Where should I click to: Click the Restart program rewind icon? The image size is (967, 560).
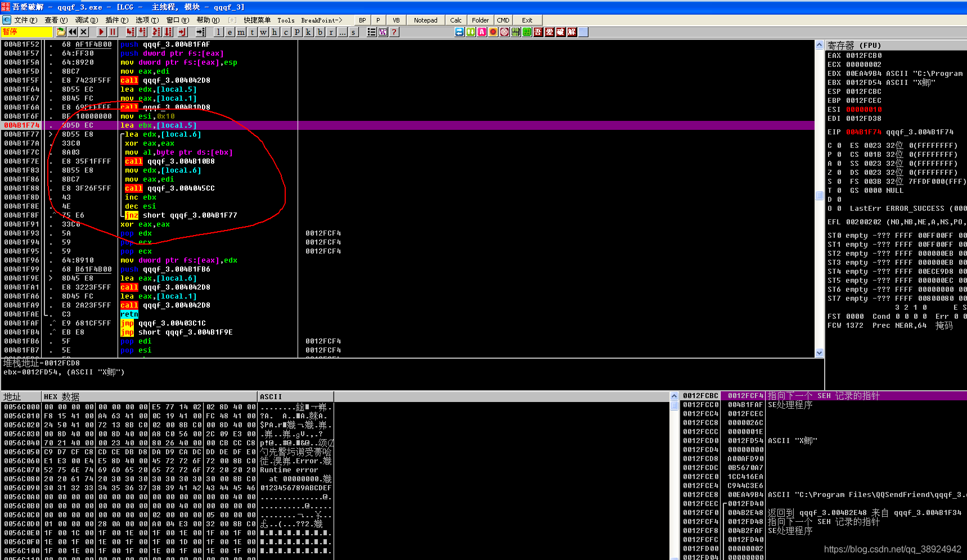point(73,32)
